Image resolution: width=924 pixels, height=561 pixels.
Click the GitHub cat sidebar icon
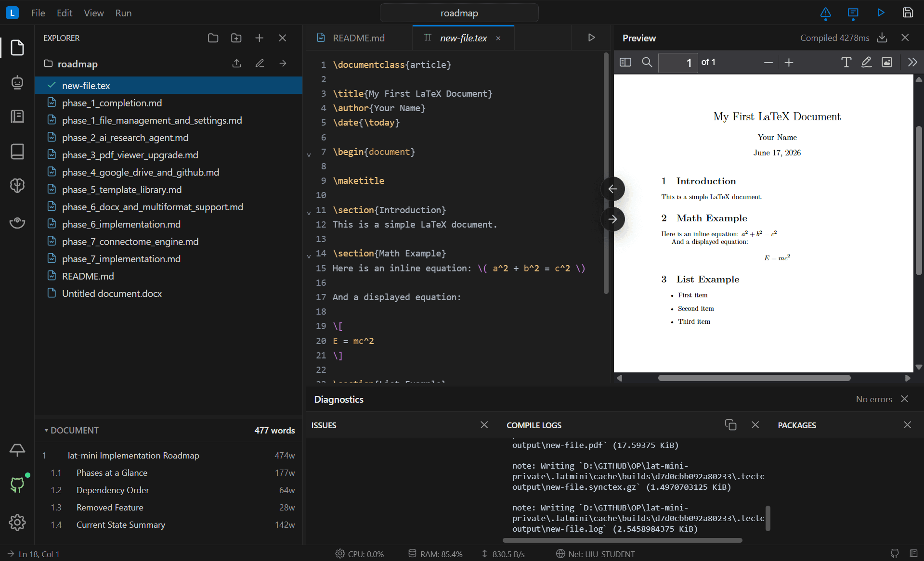[17, 484]
